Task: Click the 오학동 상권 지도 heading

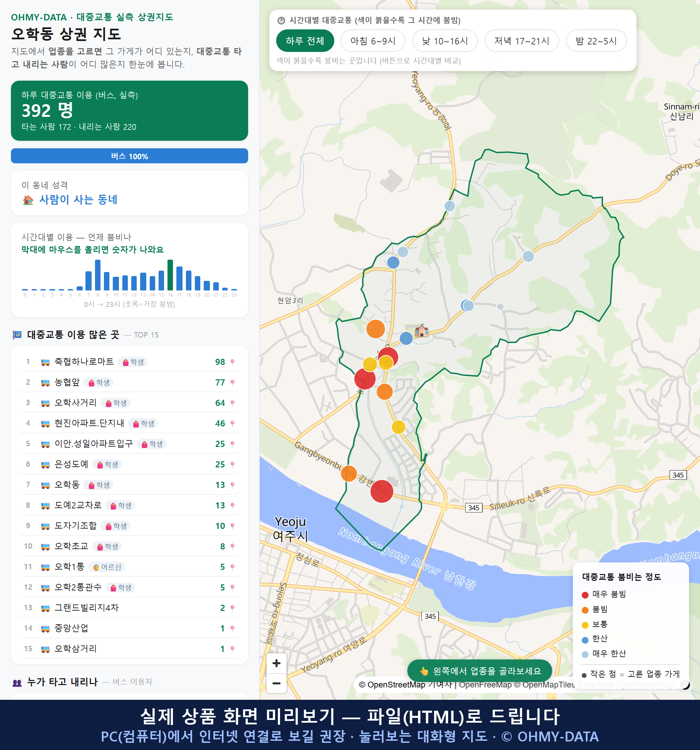Action: (66, 34)
